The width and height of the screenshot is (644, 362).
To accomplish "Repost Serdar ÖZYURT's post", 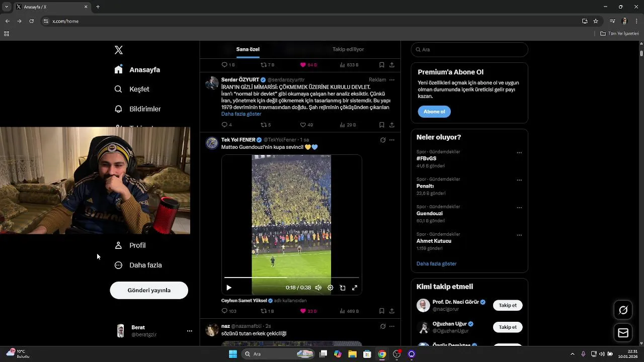I will (x=266, y=125).
